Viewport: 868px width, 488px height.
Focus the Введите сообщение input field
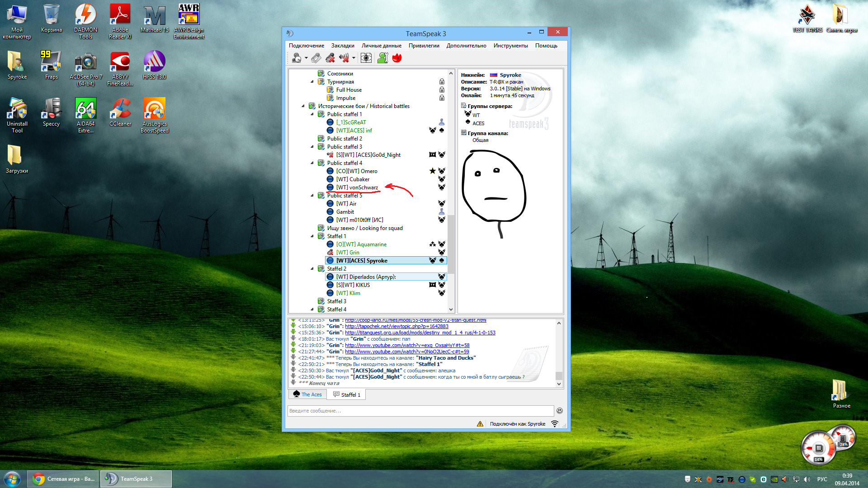420,411
